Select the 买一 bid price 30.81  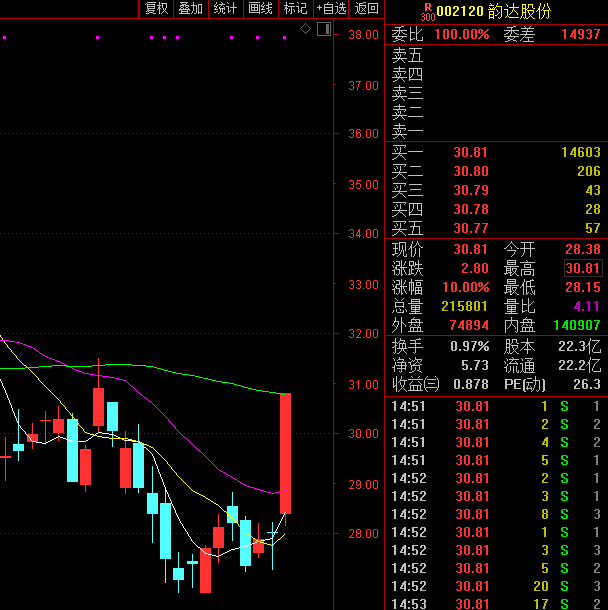pos(471,152)
